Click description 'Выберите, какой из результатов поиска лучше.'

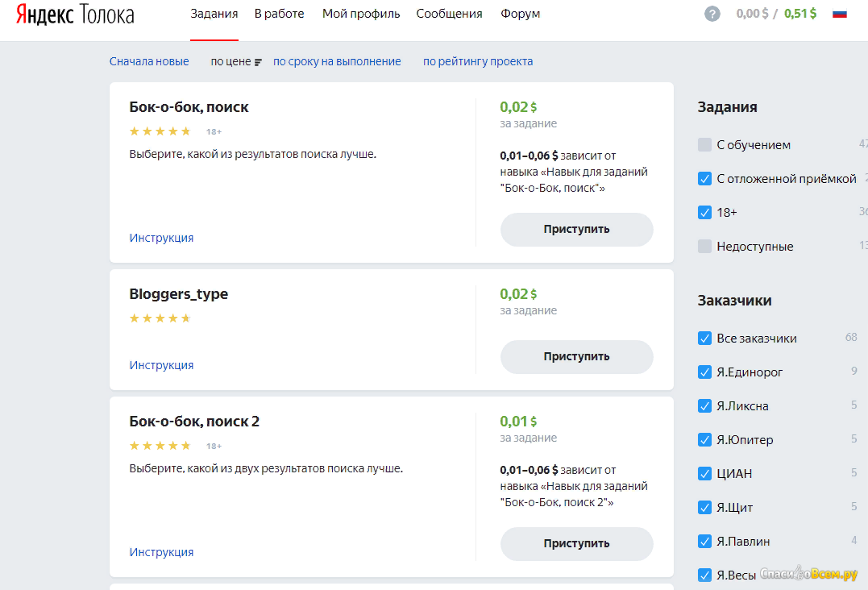[253, 155]
